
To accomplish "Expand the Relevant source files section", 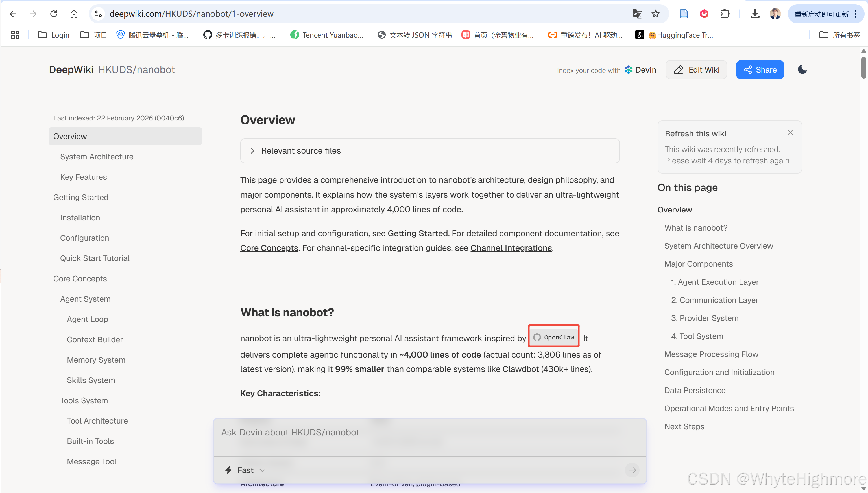I will click(430, 151).
